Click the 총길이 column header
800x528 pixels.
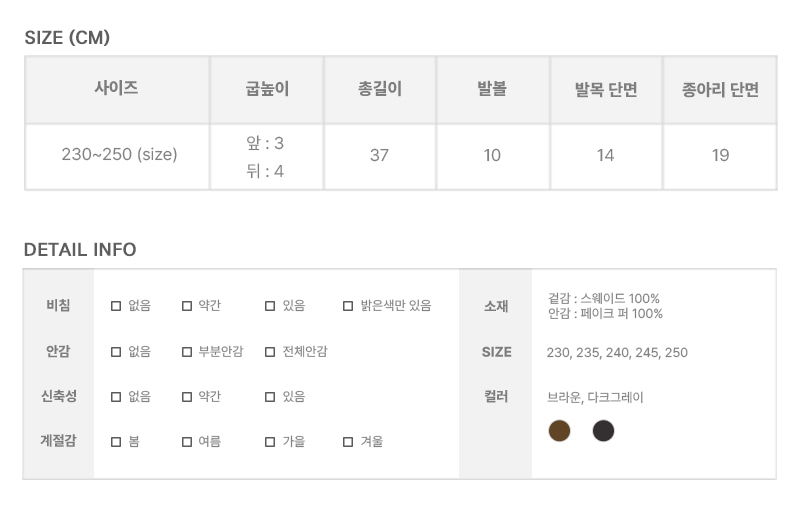click(379, 89)
